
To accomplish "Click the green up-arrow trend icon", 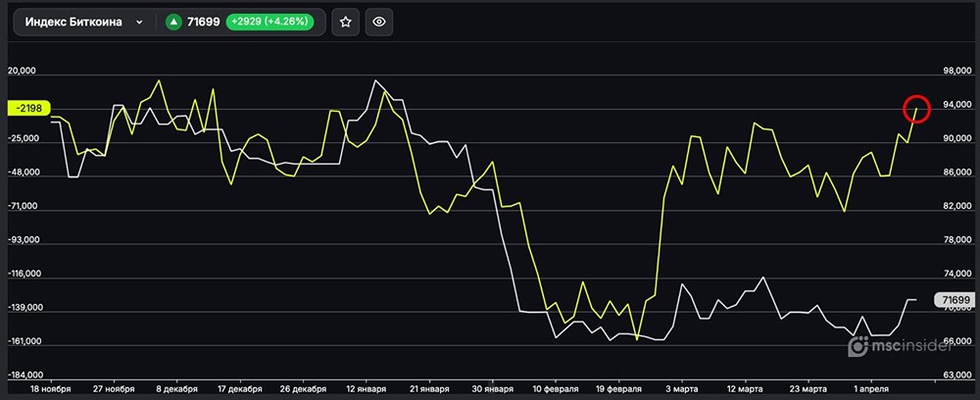I will (173, 22).
